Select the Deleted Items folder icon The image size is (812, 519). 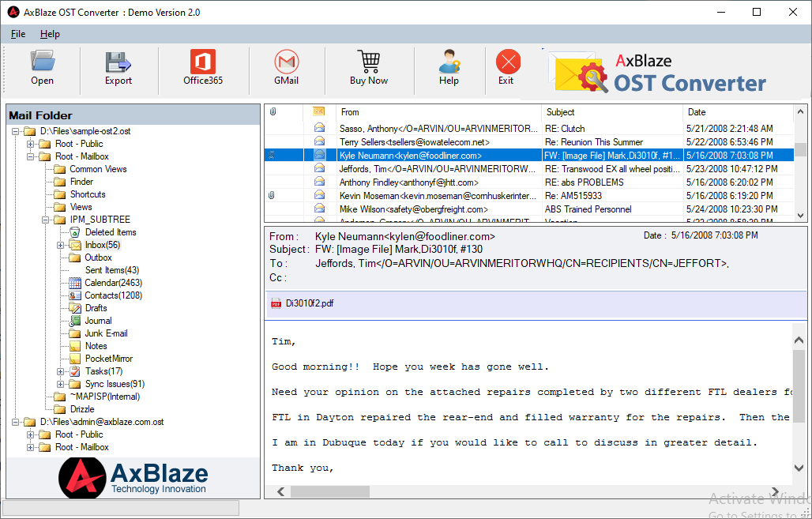[x=74, y=232]
